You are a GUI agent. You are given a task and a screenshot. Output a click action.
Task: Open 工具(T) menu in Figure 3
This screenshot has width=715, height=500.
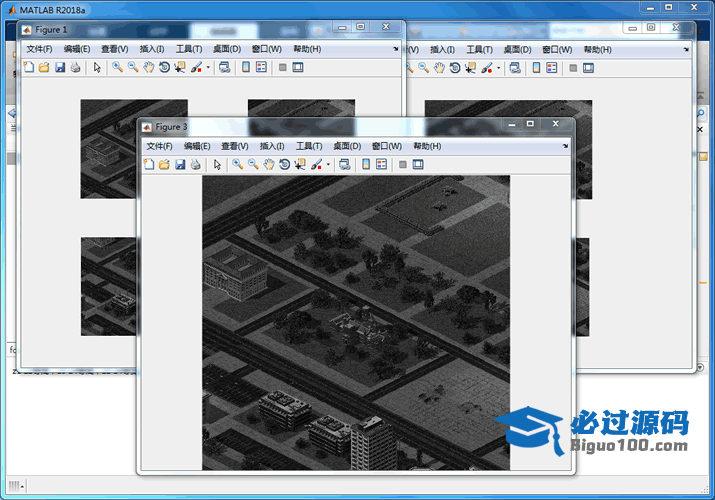309,146
